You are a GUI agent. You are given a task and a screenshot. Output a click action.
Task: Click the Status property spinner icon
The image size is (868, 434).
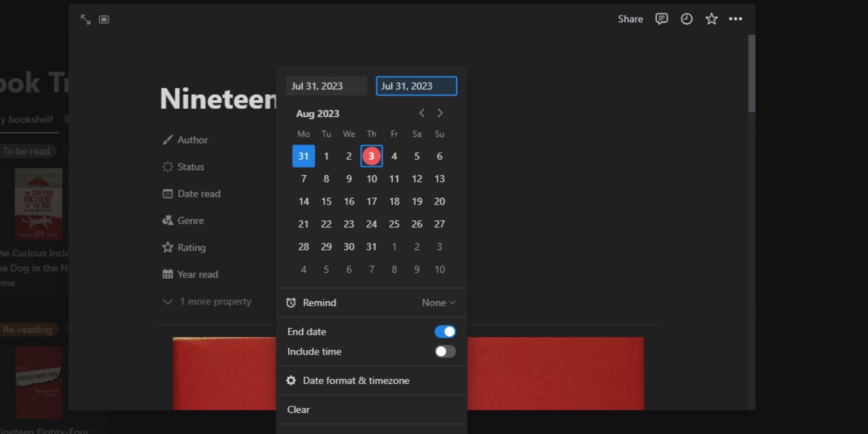(167, 167)
